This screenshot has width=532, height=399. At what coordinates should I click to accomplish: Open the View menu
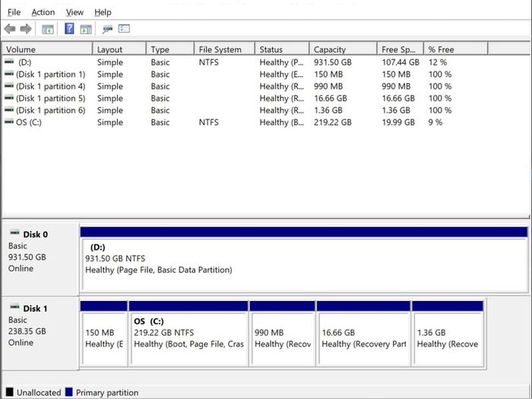click(74, 12)
